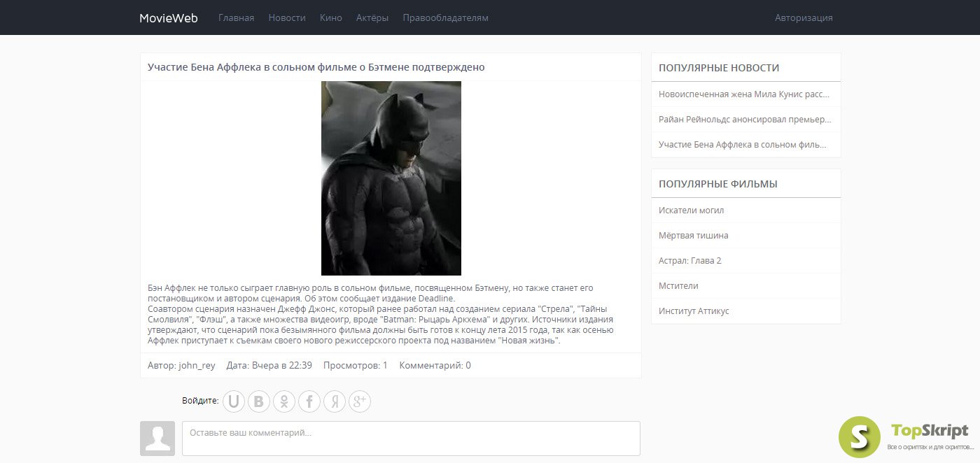Click the author name john_rey
Image resolution: width=980 pixels, height=463 pixels.
[197, 365]
